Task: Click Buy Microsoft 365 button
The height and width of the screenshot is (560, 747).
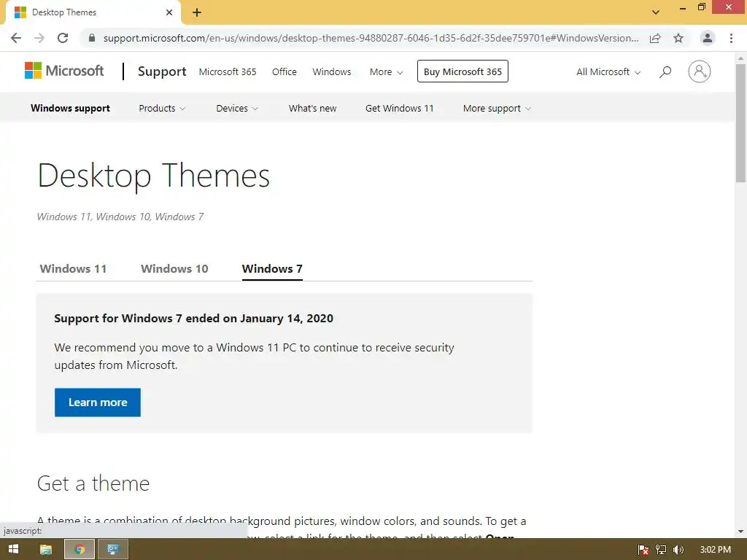Action: click(462, 71)
